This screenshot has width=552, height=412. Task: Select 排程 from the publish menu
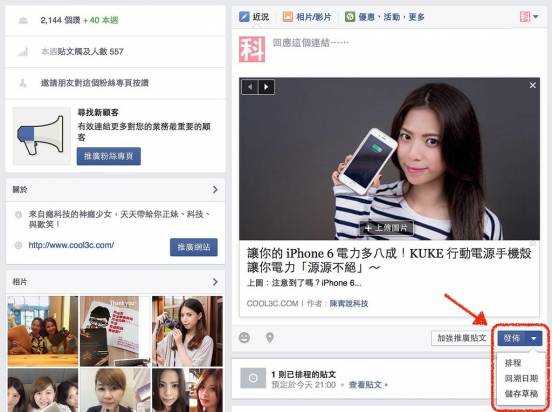coord(513,363)
